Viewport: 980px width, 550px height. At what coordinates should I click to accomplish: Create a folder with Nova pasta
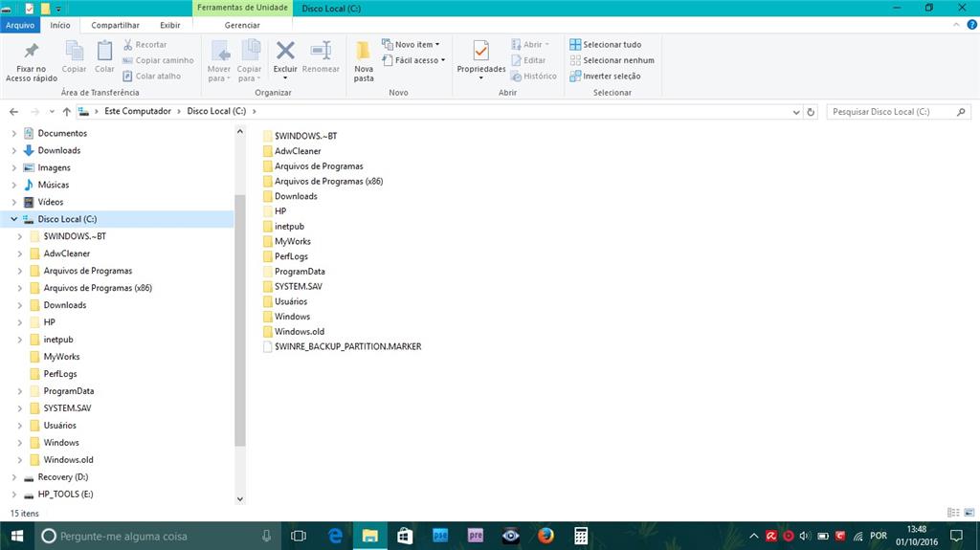[x=363, y=61]
